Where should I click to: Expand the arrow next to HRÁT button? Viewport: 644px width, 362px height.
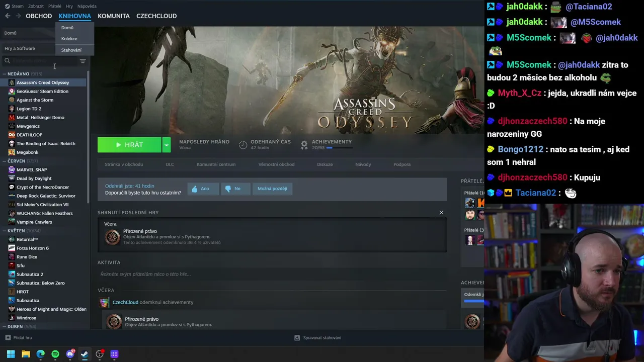point(166,145)
